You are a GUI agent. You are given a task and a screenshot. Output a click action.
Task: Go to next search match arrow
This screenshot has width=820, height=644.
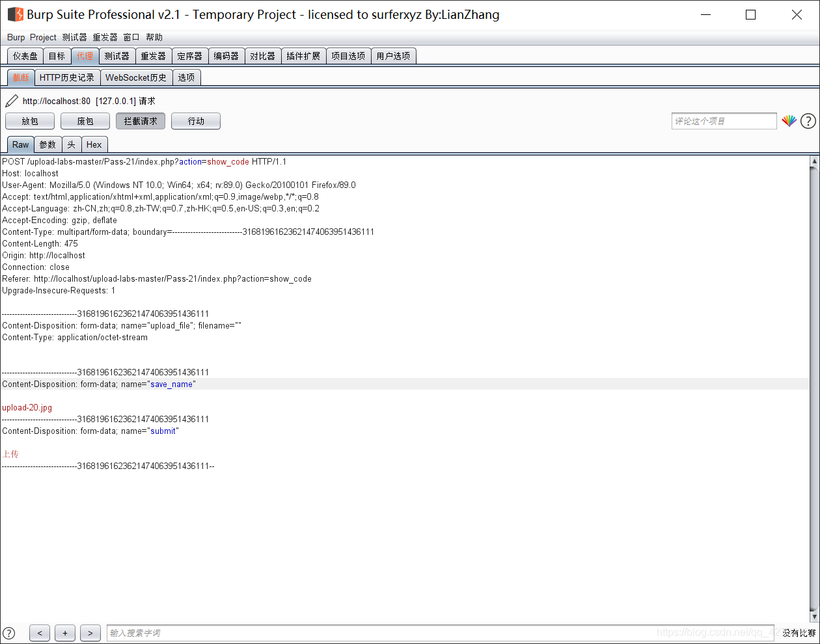click(90, 633)
